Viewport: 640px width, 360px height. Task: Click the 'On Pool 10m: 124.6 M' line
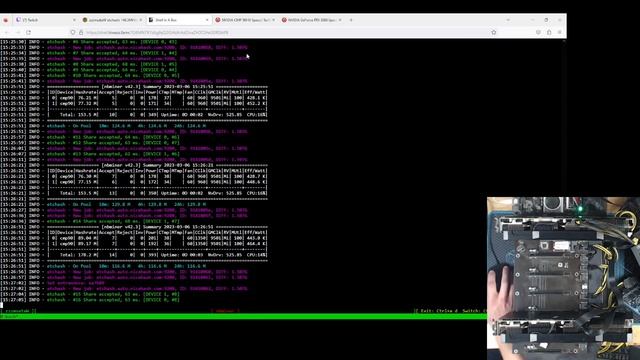[x=127, y=126]
